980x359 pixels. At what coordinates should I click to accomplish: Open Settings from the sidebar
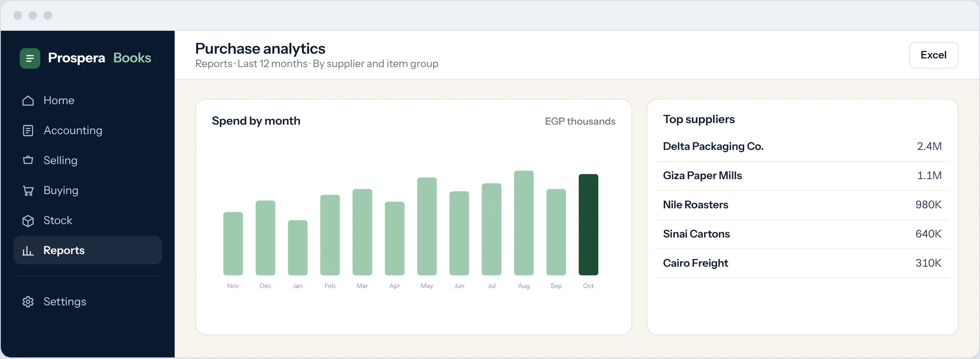pyautogui.click(x=88, y=302)
